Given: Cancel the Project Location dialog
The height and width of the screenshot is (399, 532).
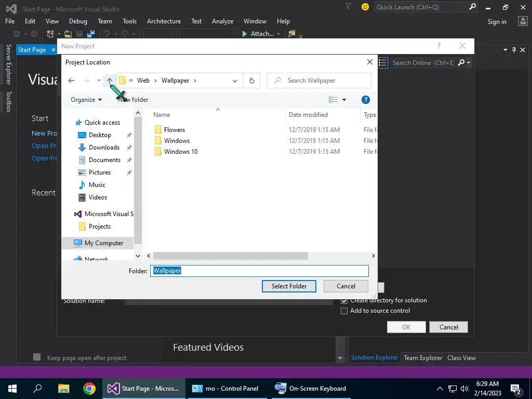Looking at the screenshot, I should click(x=345, y=286).
